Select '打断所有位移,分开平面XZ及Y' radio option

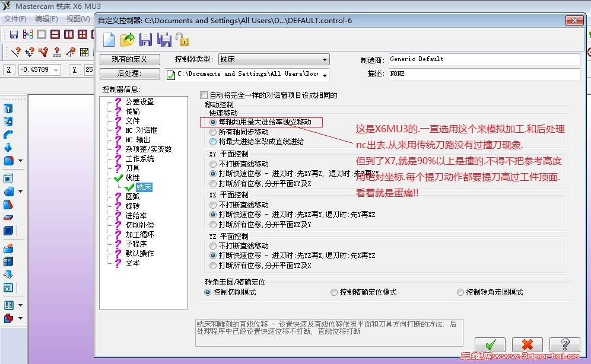[213, 224]
